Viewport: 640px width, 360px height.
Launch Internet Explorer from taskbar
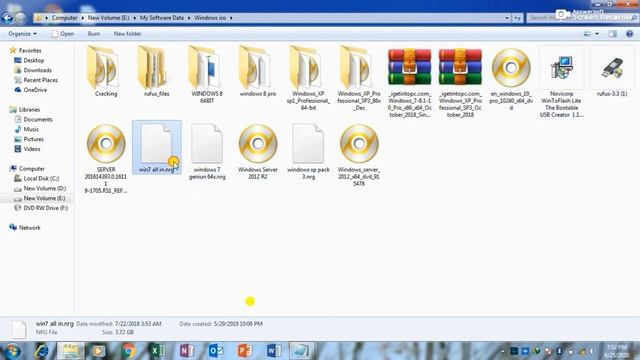pyautogui.click(x=41, y=351)
